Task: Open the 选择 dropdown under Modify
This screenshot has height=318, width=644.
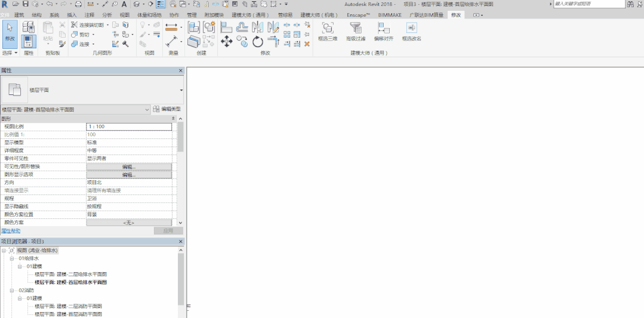Action: coord(10,53)
